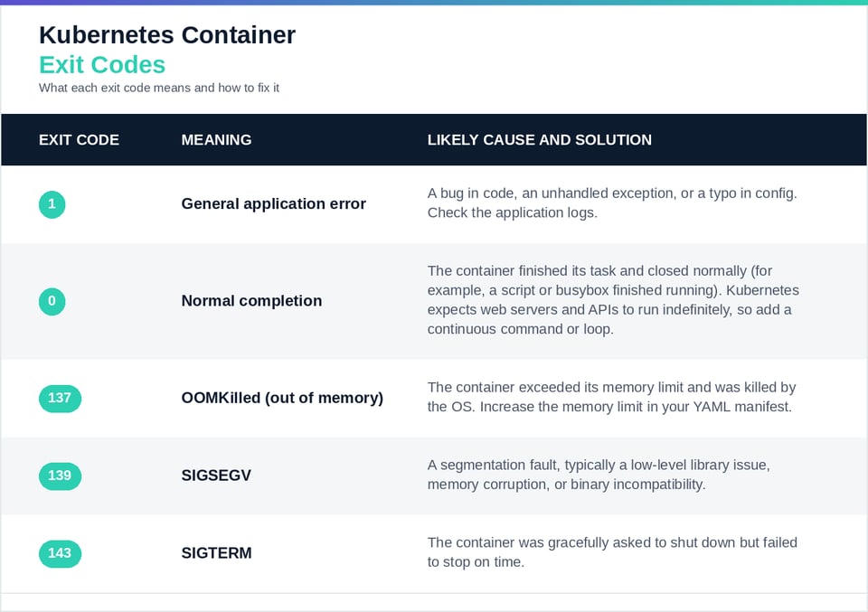Select the 137 exit code badge

(x=60, y=398)
